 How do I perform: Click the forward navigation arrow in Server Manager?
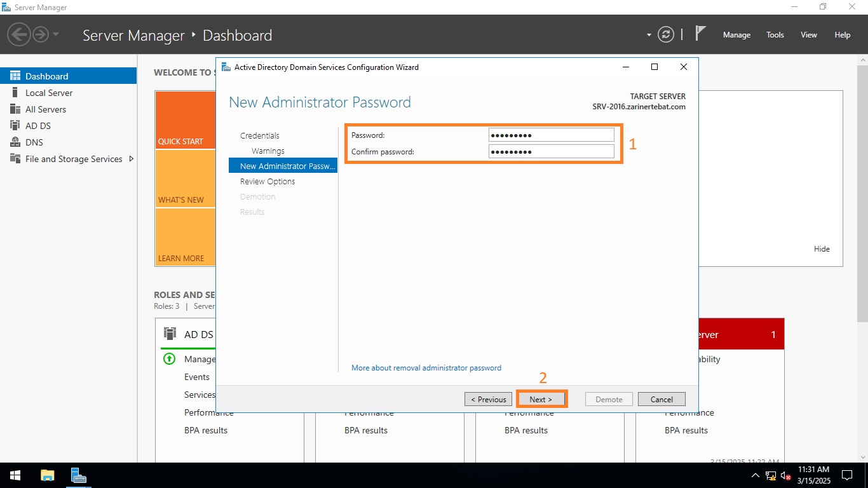(41, 34)
